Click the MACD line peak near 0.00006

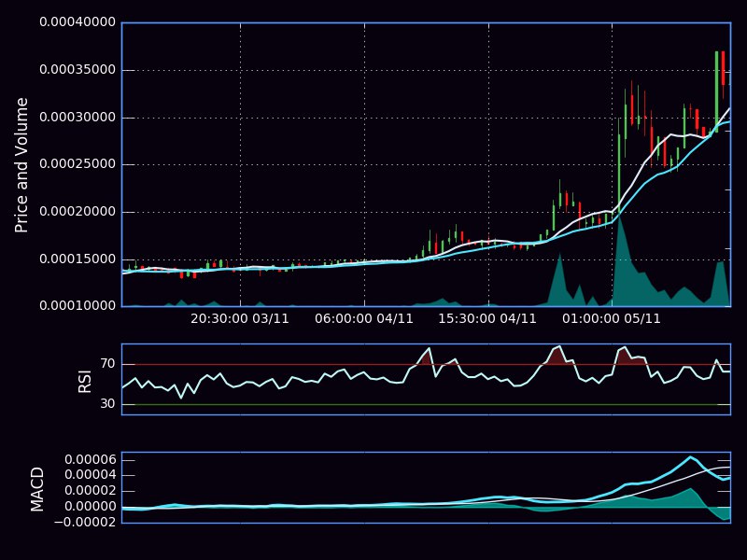click(690, 457)
